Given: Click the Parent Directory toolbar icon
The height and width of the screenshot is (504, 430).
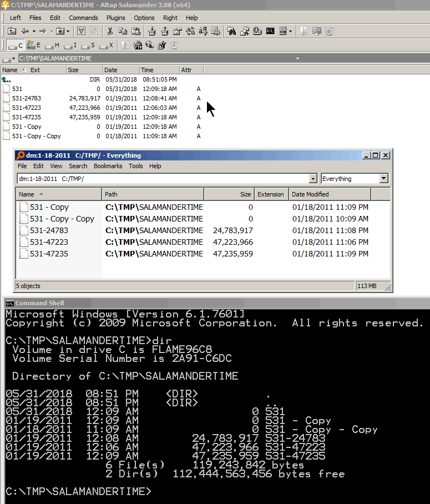Looking at the screenshot, I should 12,32.
